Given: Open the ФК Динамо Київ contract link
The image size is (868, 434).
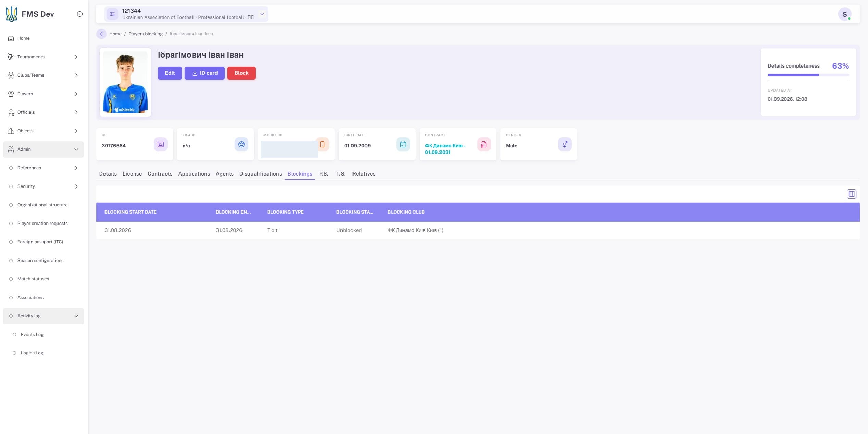Looking at the screenshot, I should point(445,149).
